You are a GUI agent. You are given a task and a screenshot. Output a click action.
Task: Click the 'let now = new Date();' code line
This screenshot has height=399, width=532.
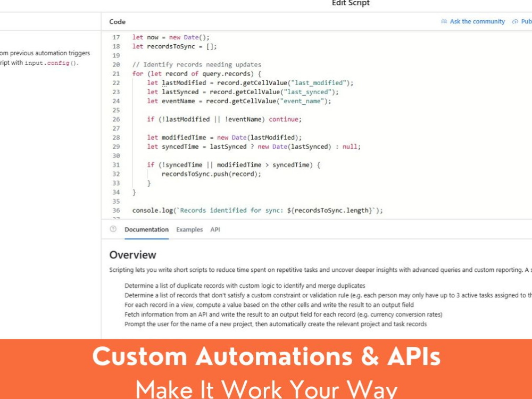(x=171, y=37)
